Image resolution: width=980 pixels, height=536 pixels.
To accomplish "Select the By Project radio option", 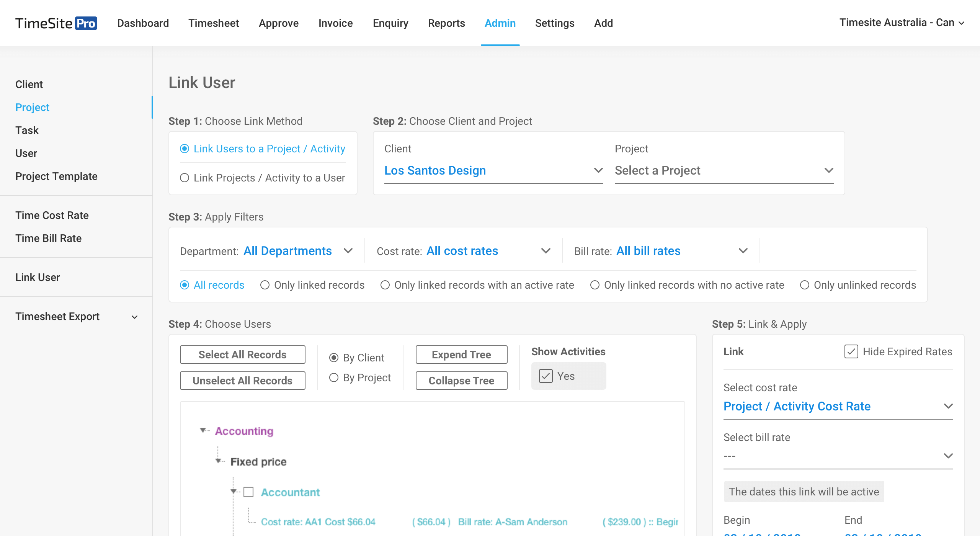I will click(x=334, y=378).
